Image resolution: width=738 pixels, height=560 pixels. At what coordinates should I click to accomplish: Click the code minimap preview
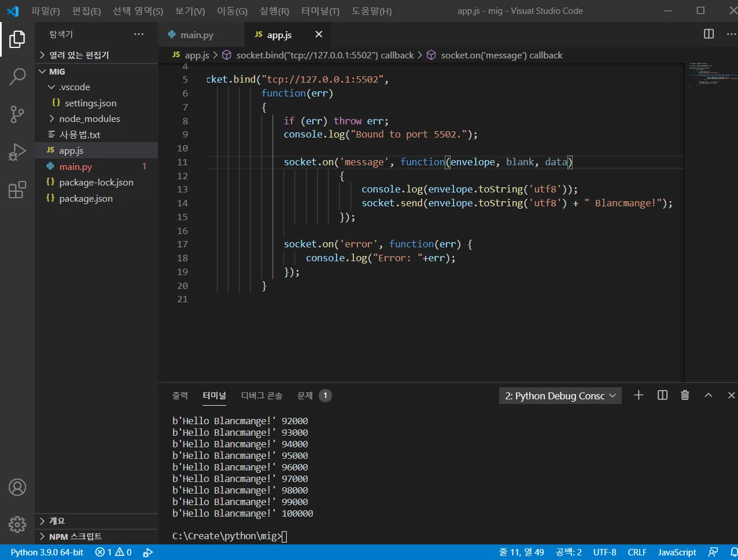pos(711,75)
